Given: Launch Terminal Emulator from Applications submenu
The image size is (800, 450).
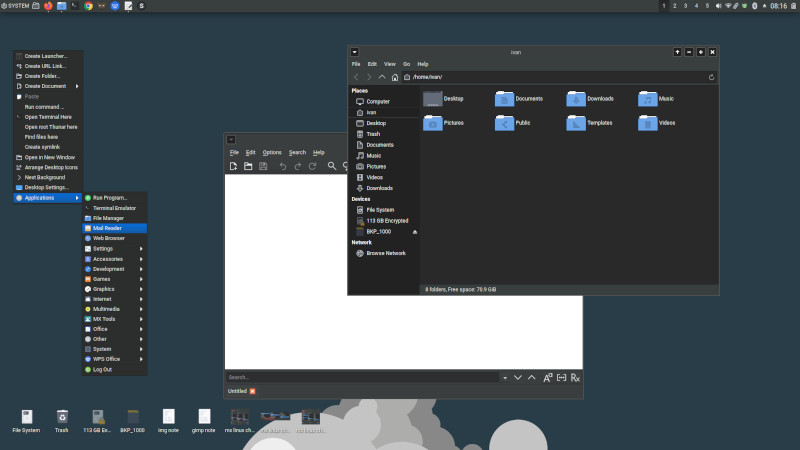Looking at the screenshot, I should pos(115,208).
